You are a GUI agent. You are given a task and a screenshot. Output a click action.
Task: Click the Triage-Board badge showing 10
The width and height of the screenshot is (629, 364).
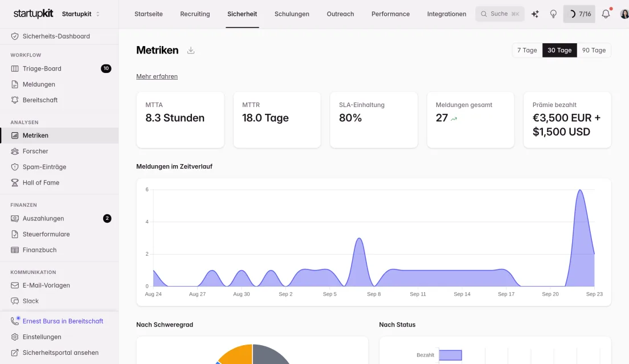[106, 68]
